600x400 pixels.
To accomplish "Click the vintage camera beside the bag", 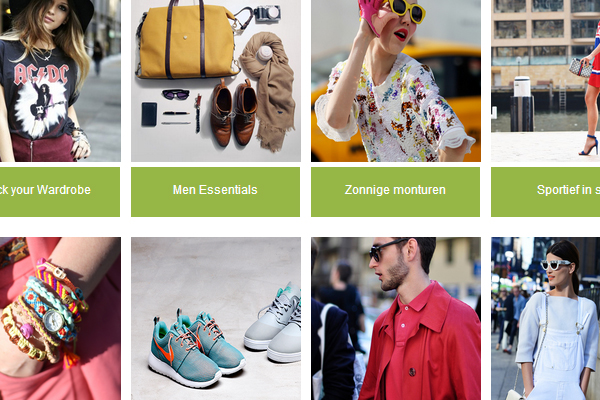I will [267, 14].
